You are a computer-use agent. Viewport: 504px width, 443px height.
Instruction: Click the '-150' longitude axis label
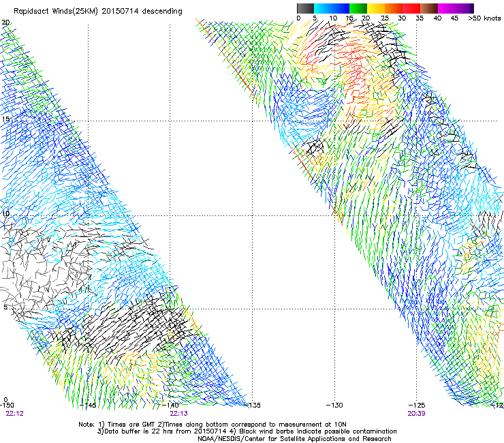pos(7,405)
